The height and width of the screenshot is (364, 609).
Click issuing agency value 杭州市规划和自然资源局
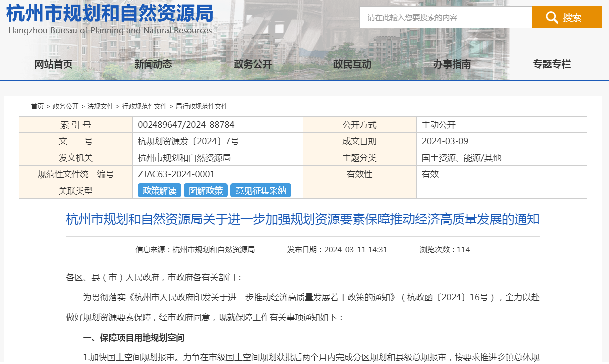(x=184, y=158)
